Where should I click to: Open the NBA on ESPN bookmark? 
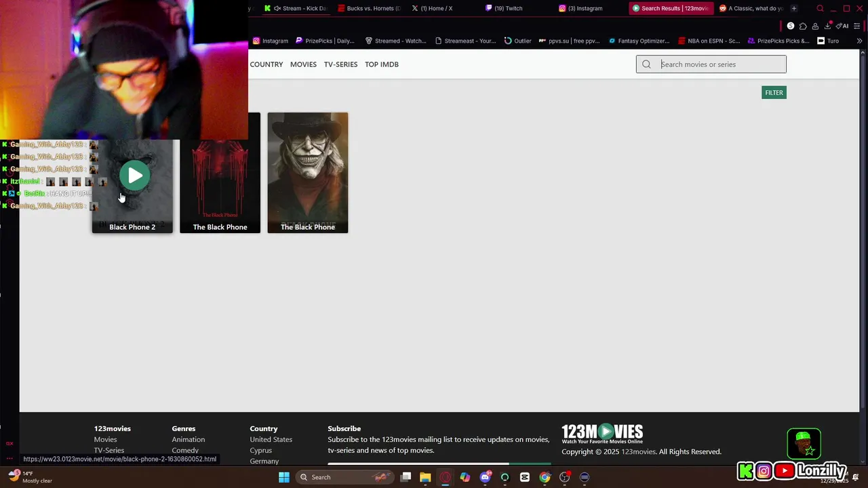709,41
